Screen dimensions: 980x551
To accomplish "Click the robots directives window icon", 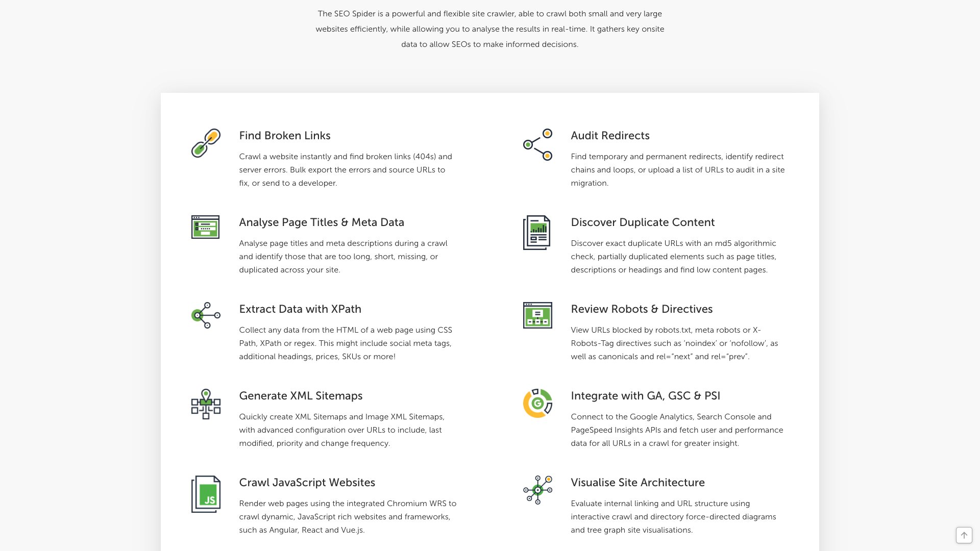I will (x=537, y=315).
